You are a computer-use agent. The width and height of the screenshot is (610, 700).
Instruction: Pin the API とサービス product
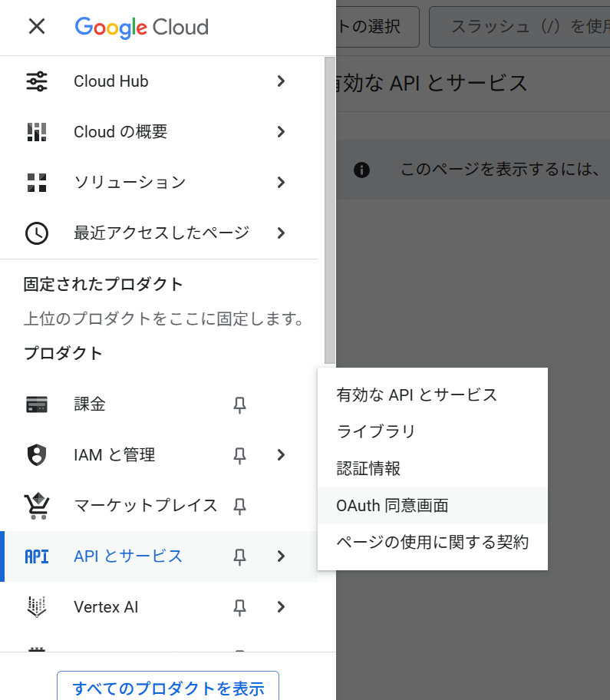(x=239, y=556)
